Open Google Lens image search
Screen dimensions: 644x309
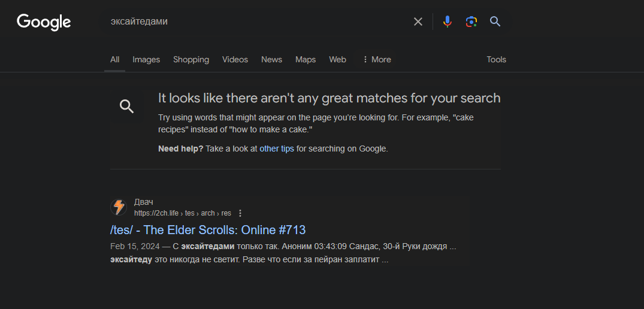[x=471, y=22]
